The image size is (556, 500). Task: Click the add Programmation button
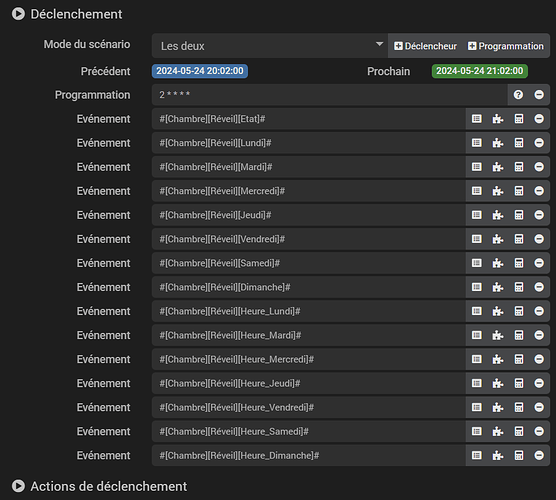tap(506, 46)
